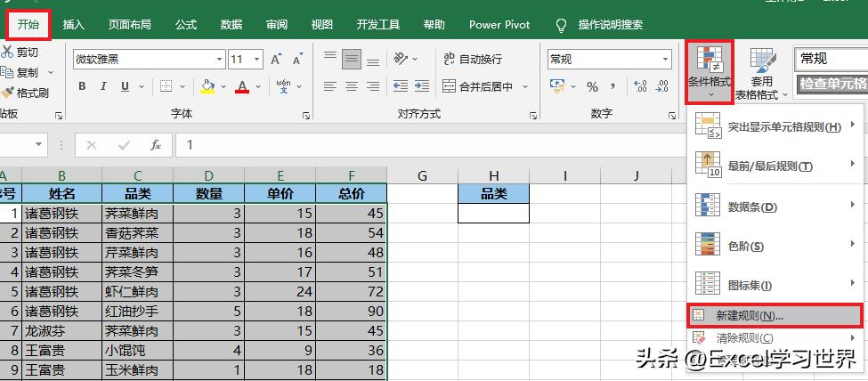The height and width of the screenshot is (381, 868).
Task: Click decrease indent icon
Action: click(401, 86)
